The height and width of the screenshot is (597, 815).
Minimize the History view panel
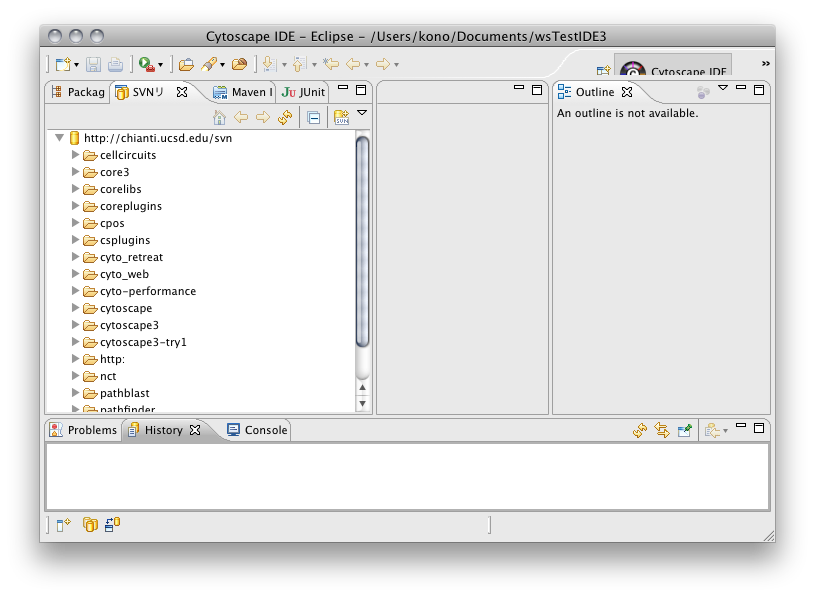coord(741,426)
